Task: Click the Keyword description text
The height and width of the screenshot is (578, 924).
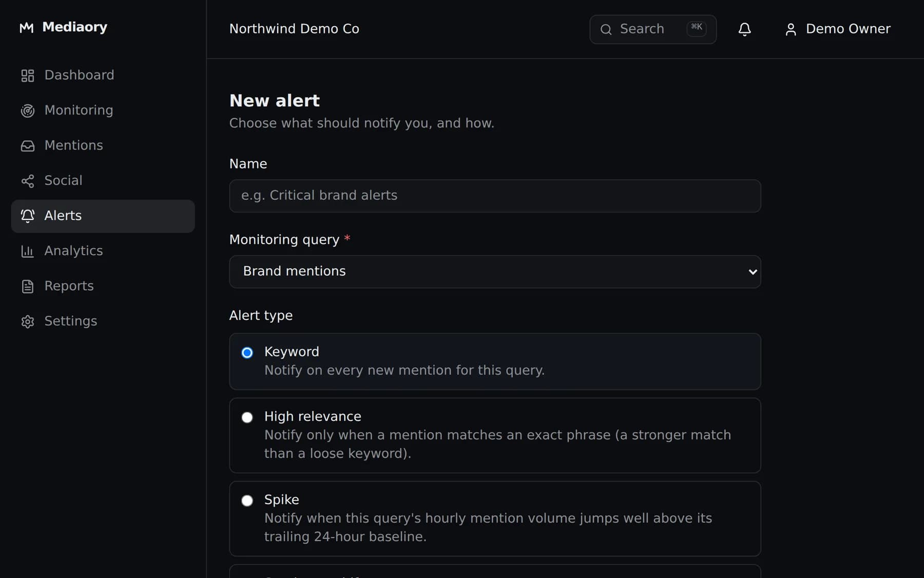Action: tap(405, 370)
